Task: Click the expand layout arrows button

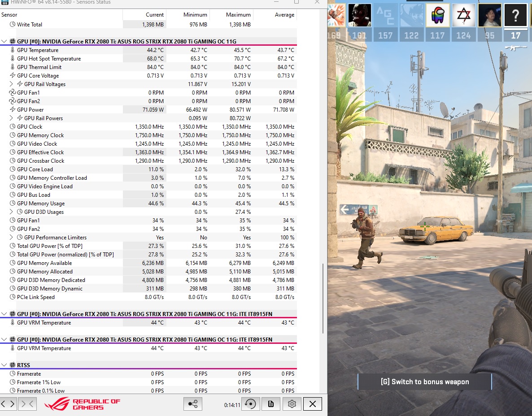Action: point(9,403)
